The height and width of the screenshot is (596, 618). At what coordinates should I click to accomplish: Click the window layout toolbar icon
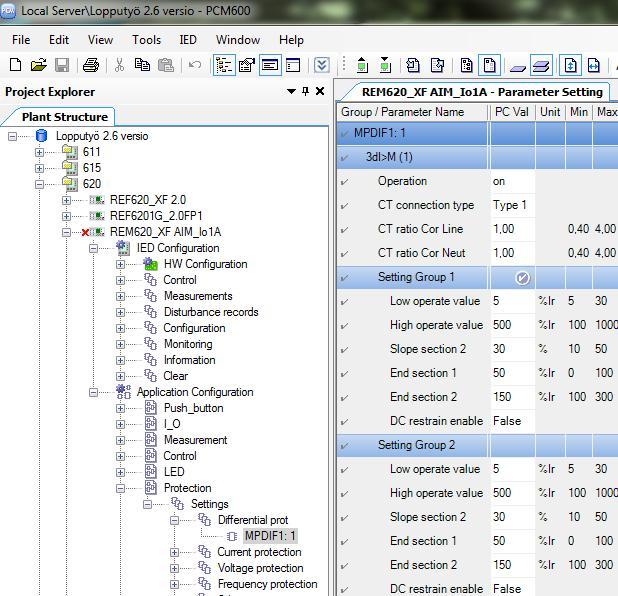click(x=293, y=65)
